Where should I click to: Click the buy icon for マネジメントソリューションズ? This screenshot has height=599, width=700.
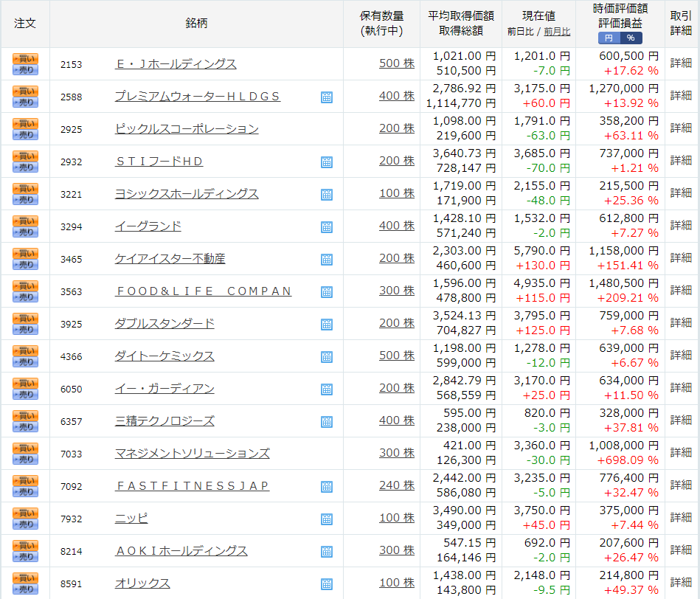pos(24,447)
